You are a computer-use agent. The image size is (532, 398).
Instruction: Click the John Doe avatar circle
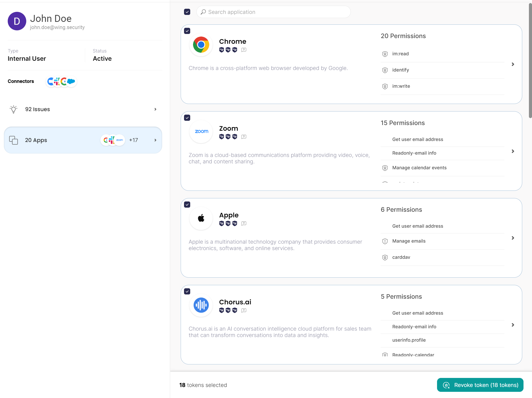17,21
